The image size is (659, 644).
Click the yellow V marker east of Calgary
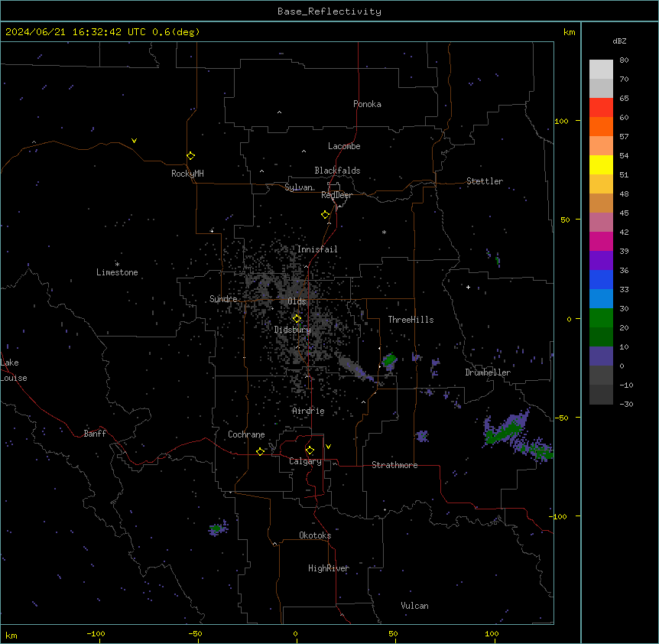coord(328,447)
